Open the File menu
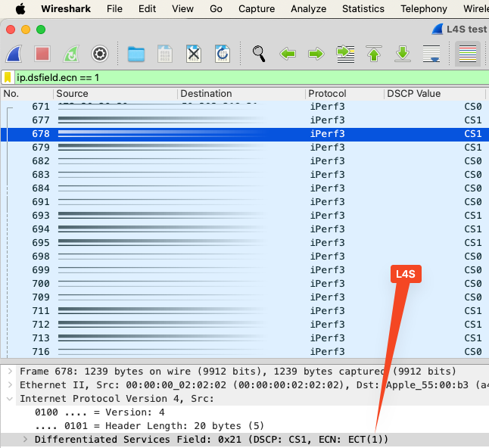 pos(114,9)
